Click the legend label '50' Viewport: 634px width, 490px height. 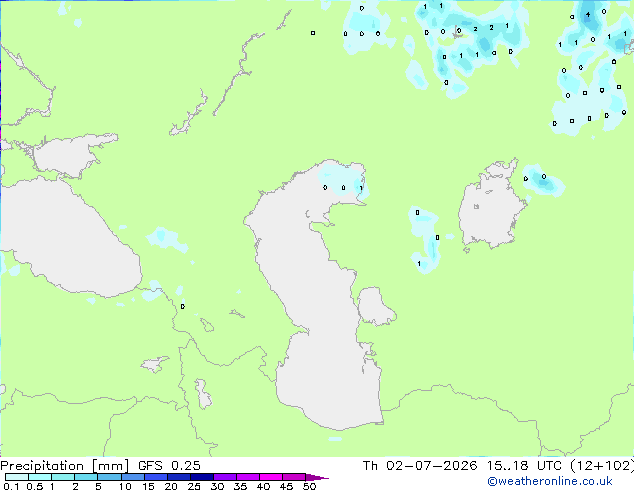click(309, 486)
